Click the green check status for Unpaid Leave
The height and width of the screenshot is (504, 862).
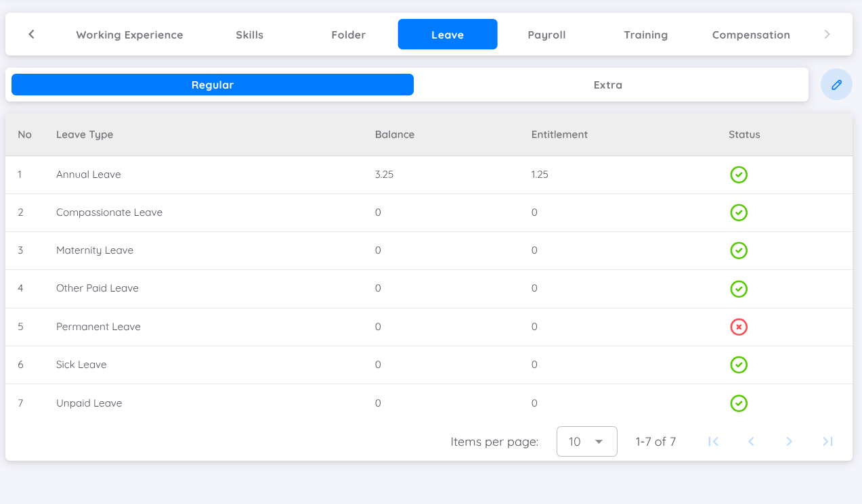739,403
